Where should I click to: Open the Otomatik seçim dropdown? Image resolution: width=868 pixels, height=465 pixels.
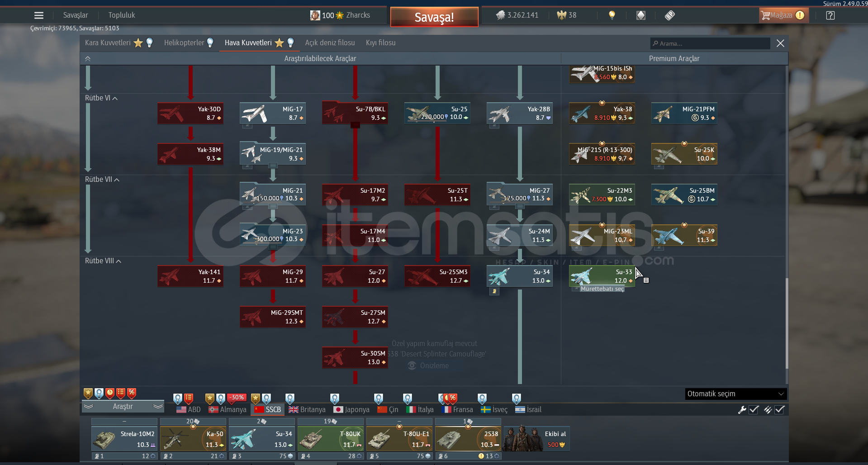point(735,394)
